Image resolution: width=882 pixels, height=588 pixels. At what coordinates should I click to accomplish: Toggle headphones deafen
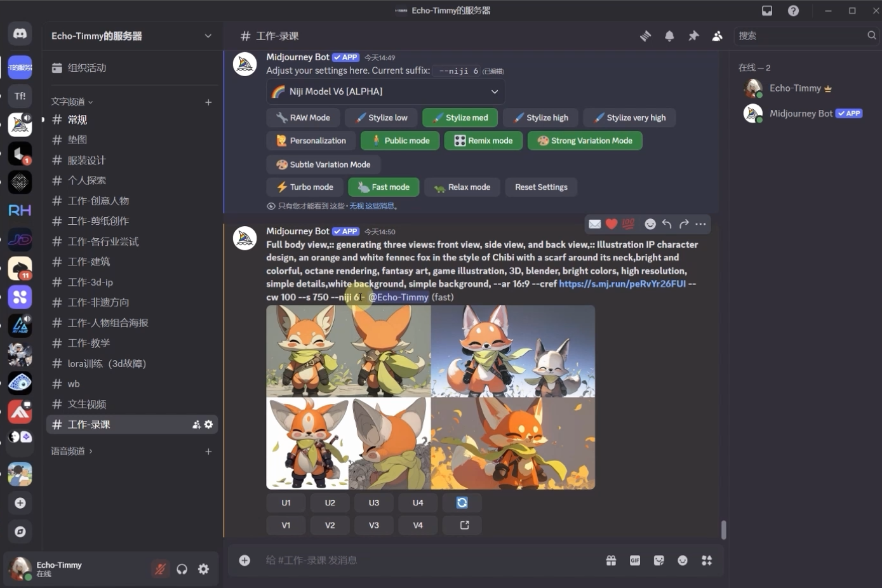(182, 569)
